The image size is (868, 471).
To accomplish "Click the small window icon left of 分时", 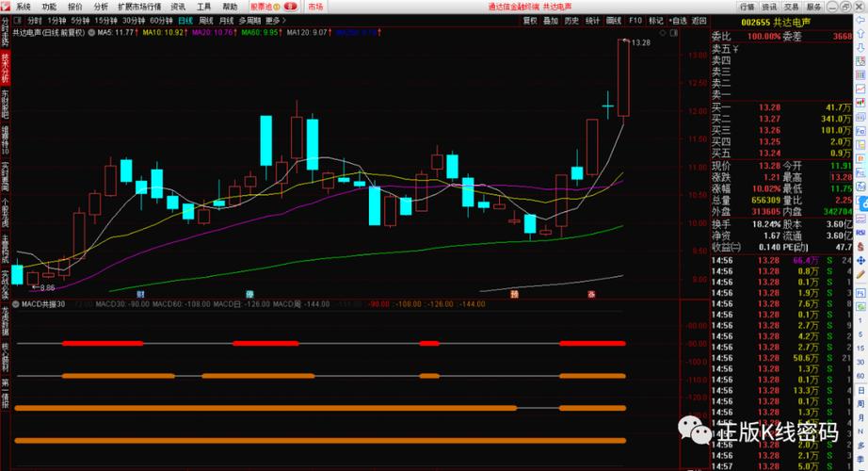I will [18, 20].
